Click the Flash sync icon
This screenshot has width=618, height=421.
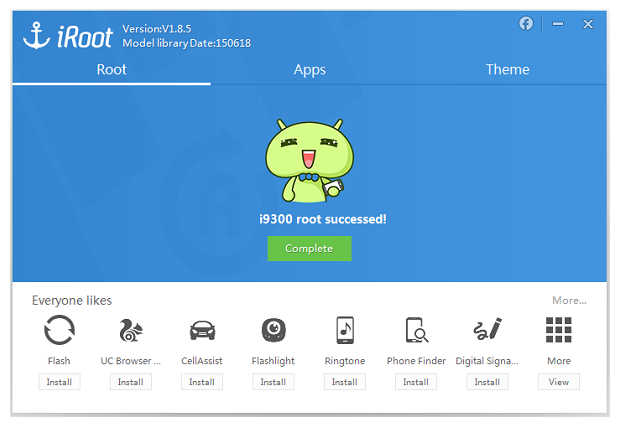[59, 330]
